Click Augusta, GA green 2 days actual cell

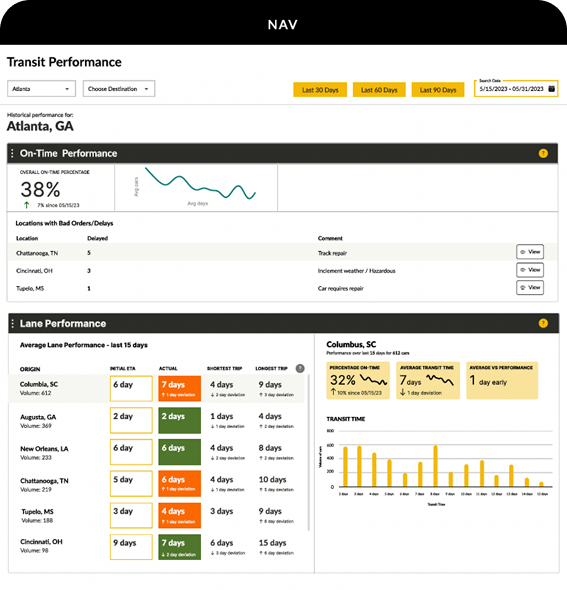(179, 420)
